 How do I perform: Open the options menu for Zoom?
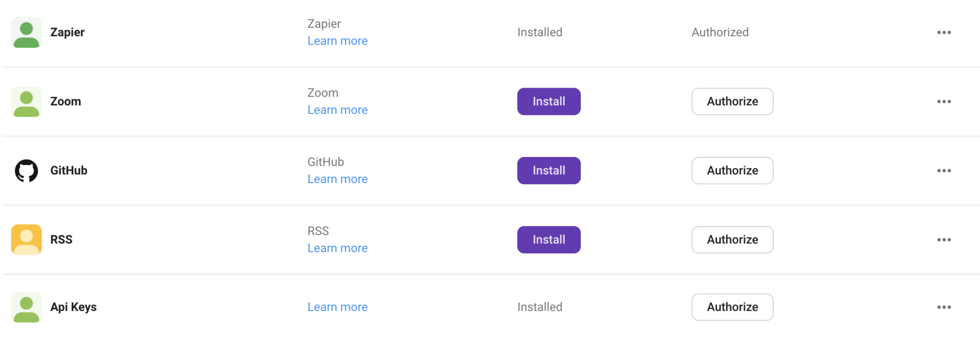pos(944,101)
